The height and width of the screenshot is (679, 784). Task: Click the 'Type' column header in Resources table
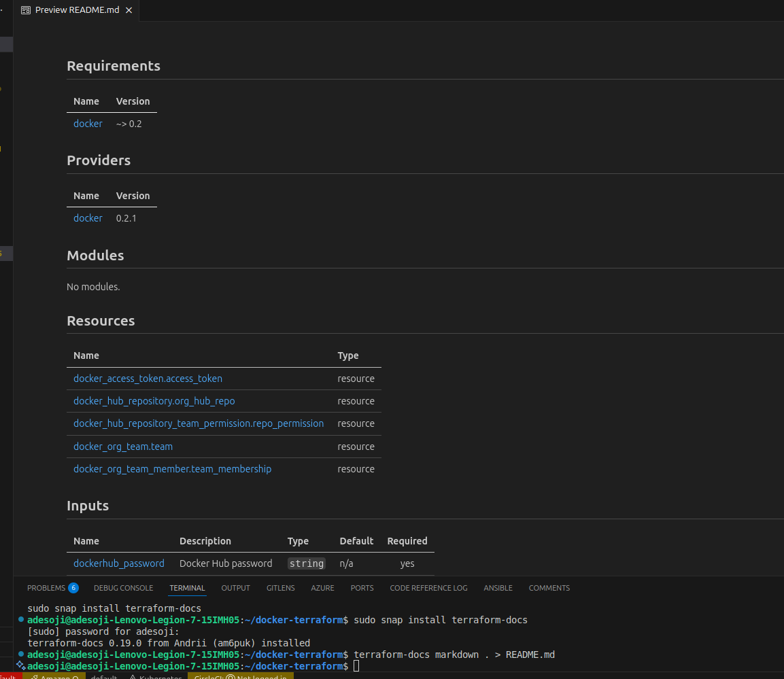[347, 355]
